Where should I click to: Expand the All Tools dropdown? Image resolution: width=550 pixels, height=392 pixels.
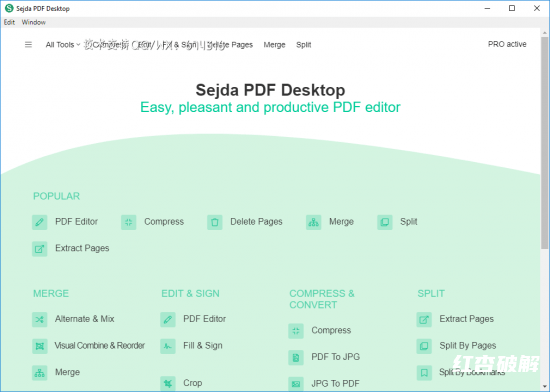(63, 45)
